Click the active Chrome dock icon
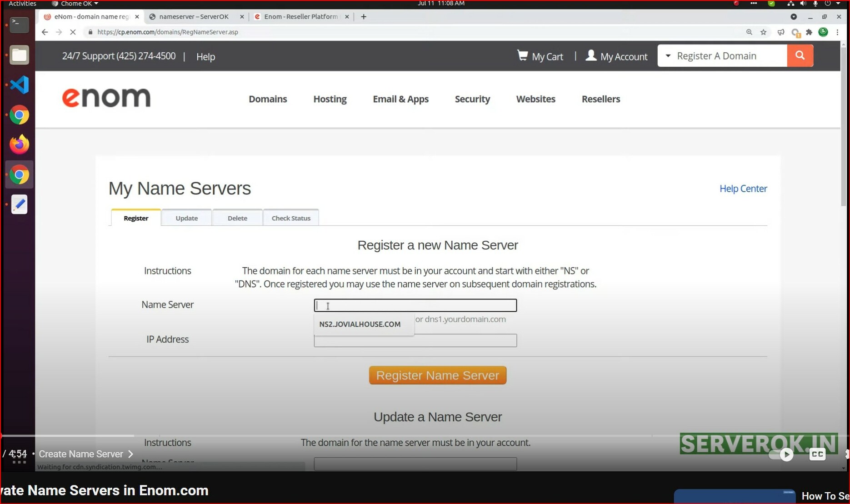 (x=19, y=175)
